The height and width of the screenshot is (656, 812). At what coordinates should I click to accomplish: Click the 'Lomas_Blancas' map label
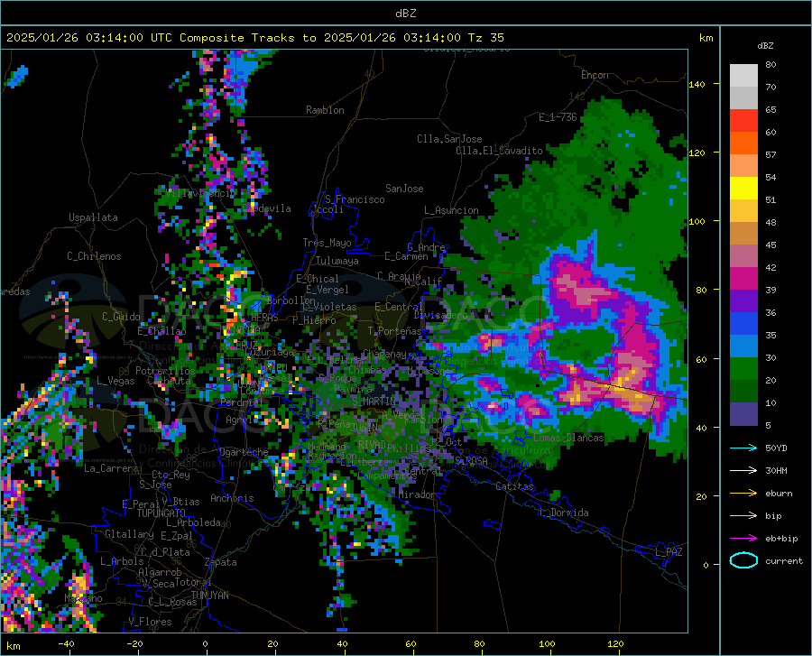point(568,438)
